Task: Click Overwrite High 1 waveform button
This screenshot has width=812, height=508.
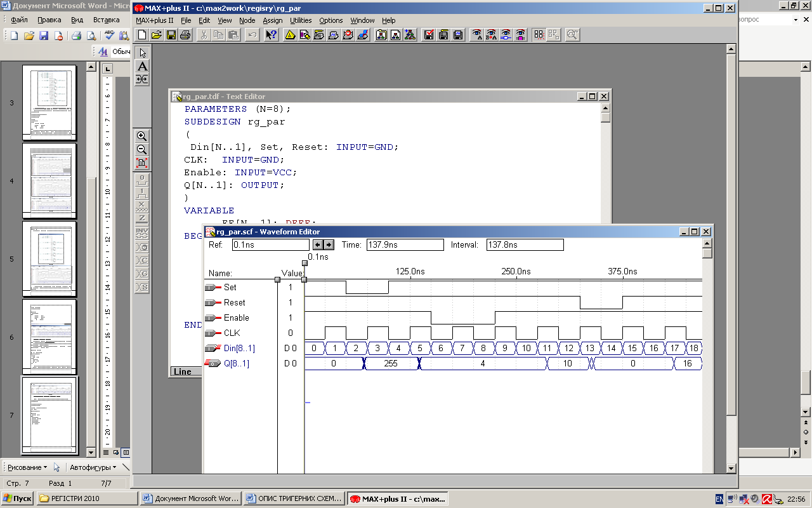Action: 142,193
